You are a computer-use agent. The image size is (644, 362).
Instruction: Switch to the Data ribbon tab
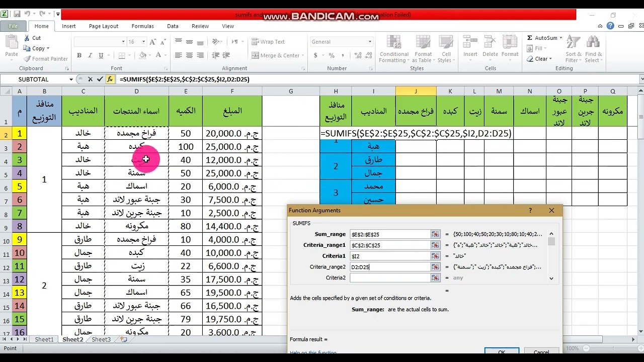click(x=173, y=26)
